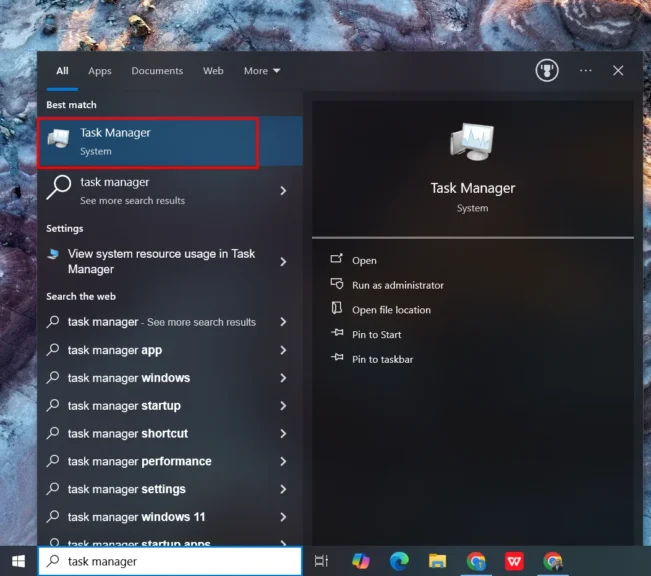Expand arrow for View system resource usage

[x=283, y=262]
